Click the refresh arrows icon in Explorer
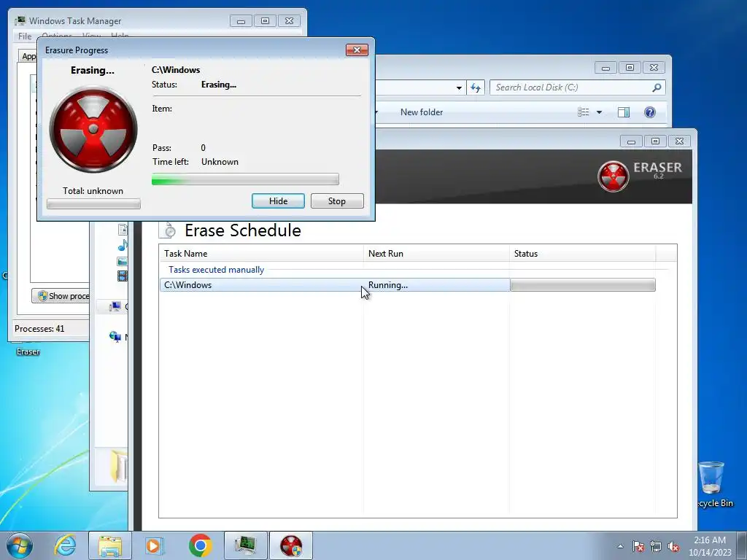 (476, 87)
